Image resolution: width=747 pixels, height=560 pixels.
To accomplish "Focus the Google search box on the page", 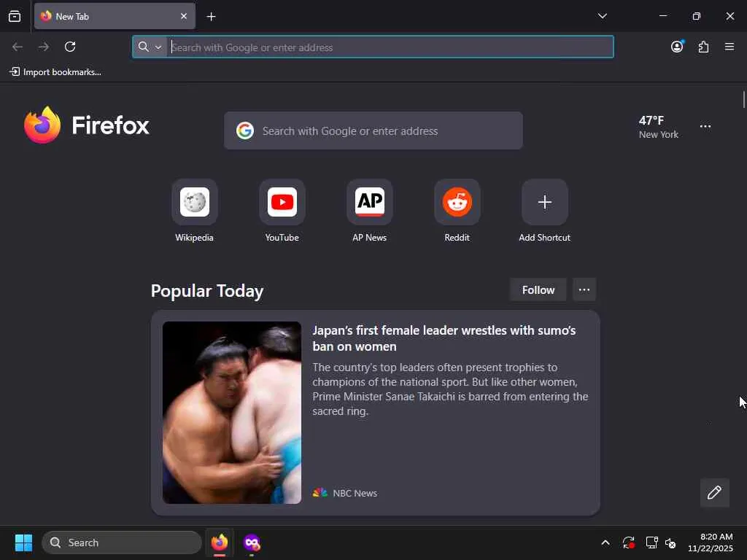I will (x=373, y=131).
